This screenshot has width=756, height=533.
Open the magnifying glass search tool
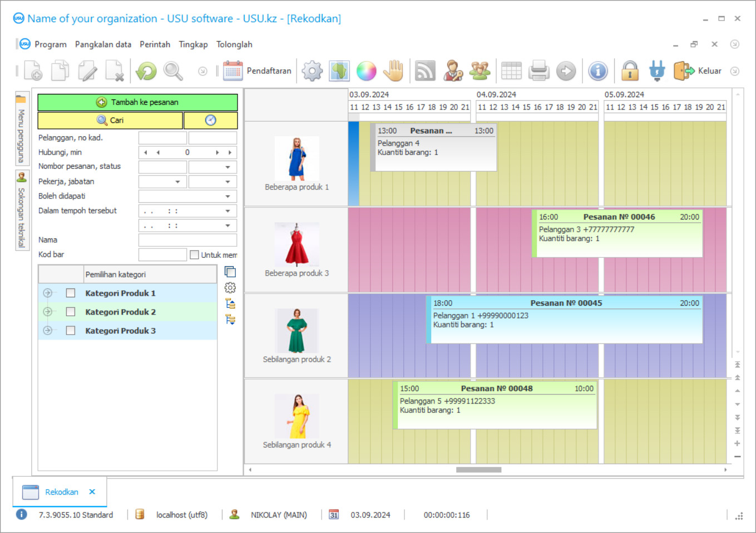(173, 71)
